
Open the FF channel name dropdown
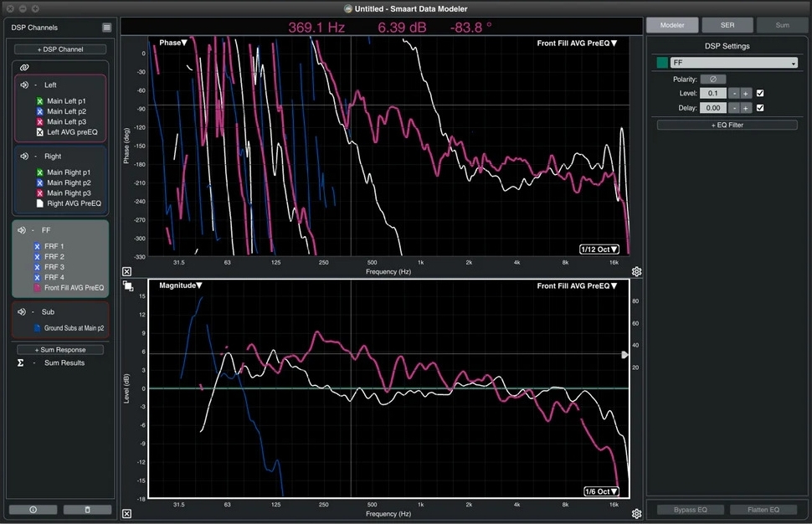click(x=734, y=63)
